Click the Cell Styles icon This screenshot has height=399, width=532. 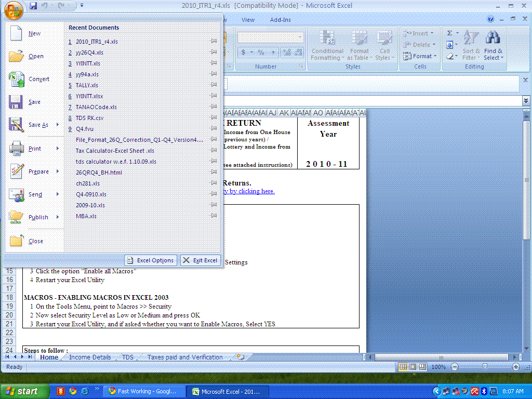pyautogui.click(x=384, y=38)
